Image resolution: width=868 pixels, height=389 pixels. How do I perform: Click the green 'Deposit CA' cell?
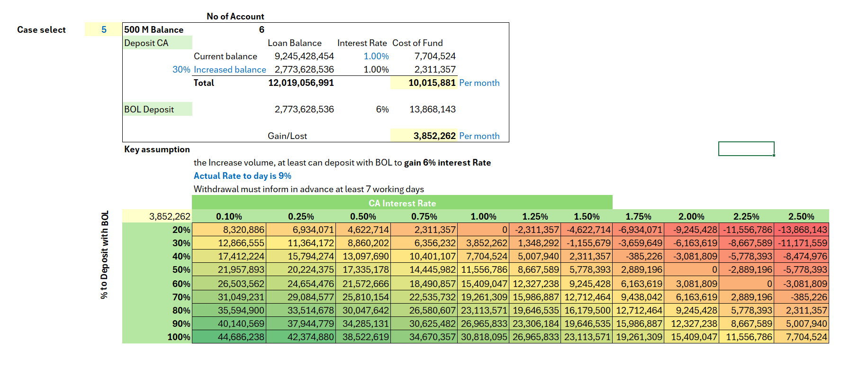pos(157,43)
